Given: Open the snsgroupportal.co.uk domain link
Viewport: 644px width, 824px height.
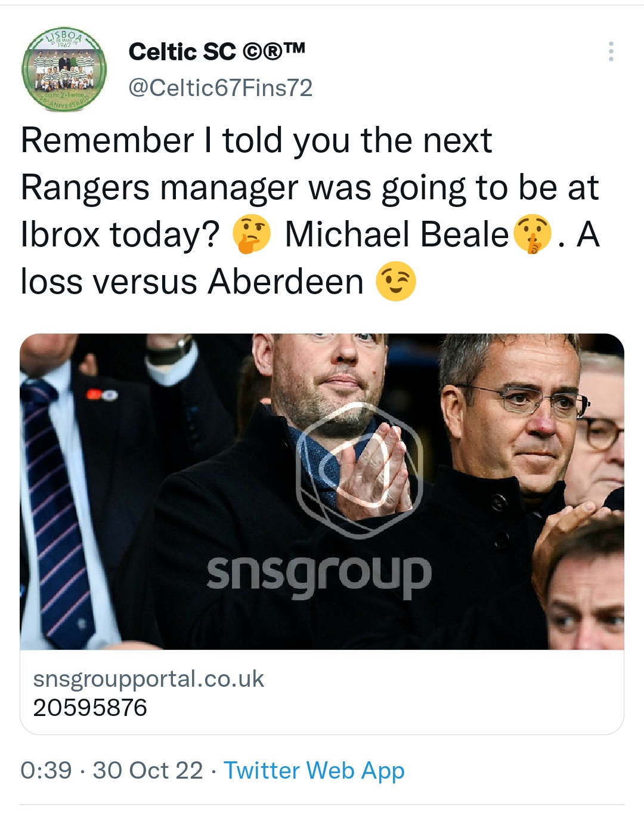Looking at the screenshot, I should tap(148, 679).
